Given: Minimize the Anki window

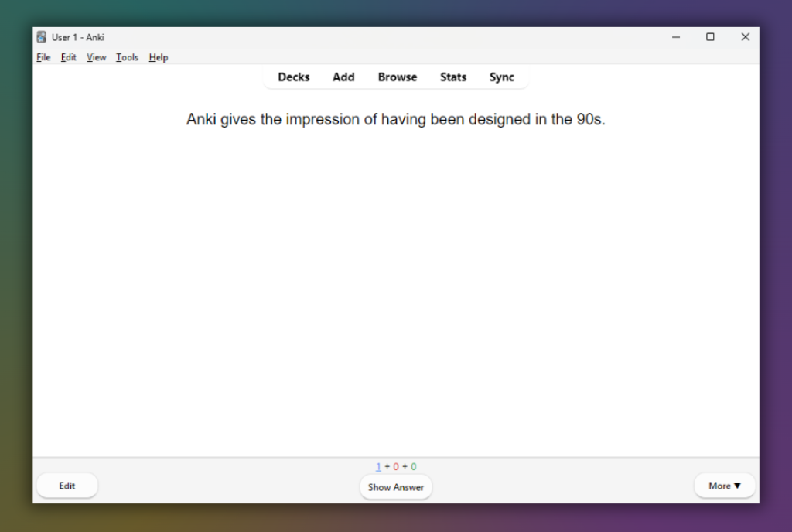Looking at the screenshot, I should coord(675,36).
